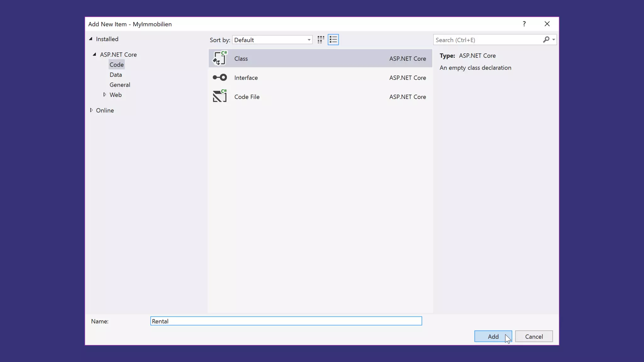Select the Data category
Image resolution: width=644 pixels, height=362 pixels.
tap(115, 75)
